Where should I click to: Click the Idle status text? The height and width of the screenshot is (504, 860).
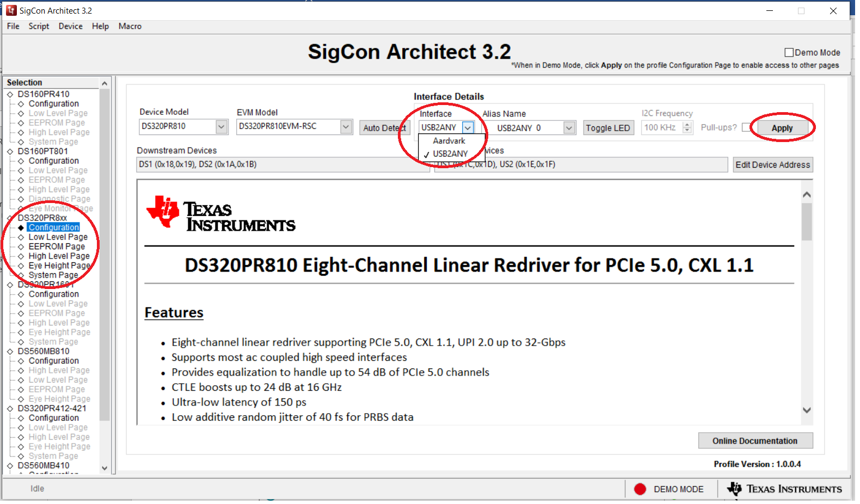[38, 489]
